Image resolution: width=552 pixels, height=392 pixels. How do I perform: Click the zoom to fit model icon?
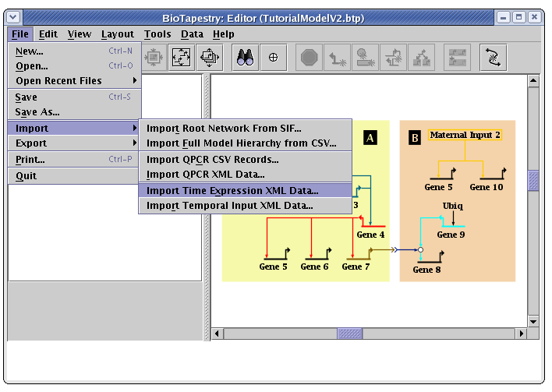[x=181, y=57]
